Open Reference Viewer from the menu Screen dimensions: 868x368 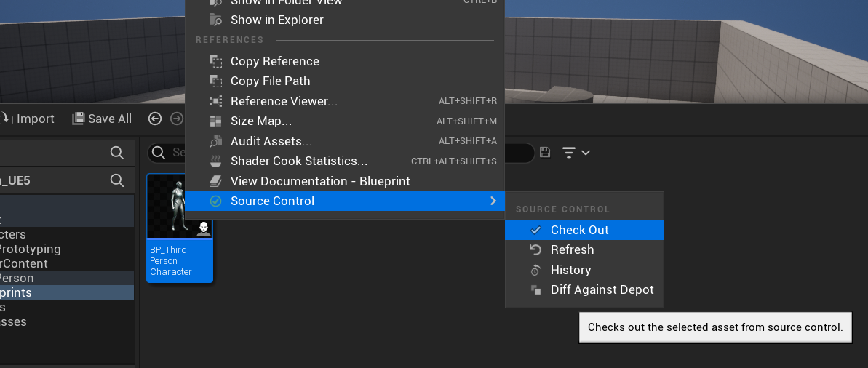284,101
